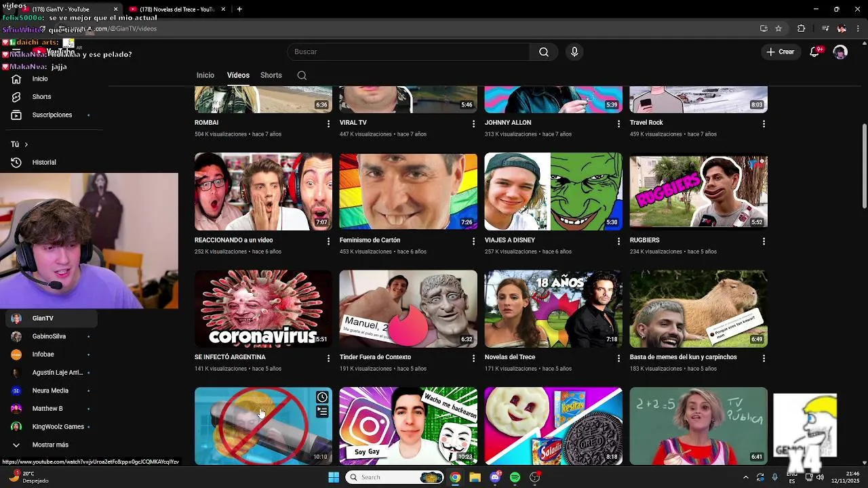Open Chrome from taskbar
This screenshot has width=868, height=488.
click(x=455, y=477)
